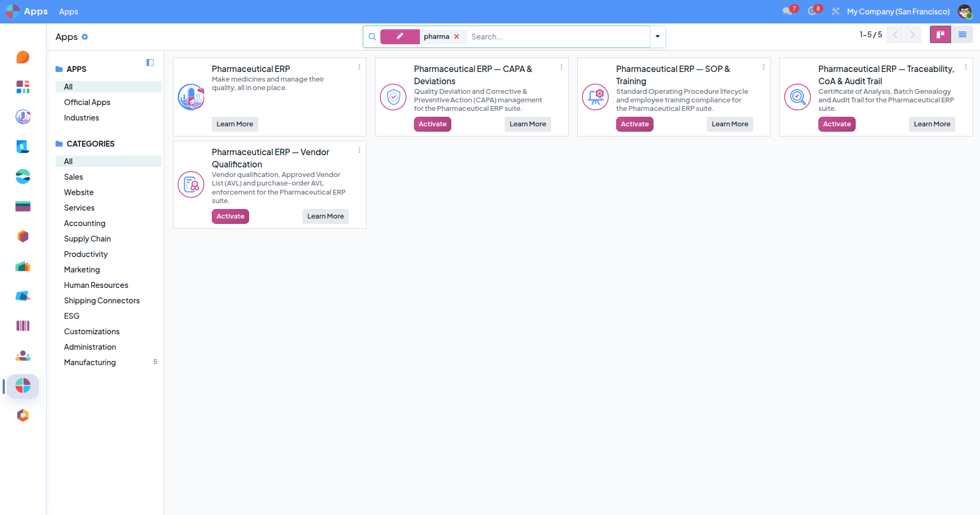Filter by Manufacturing category
This screenshot has width=980, height=515.
[108, 362]
